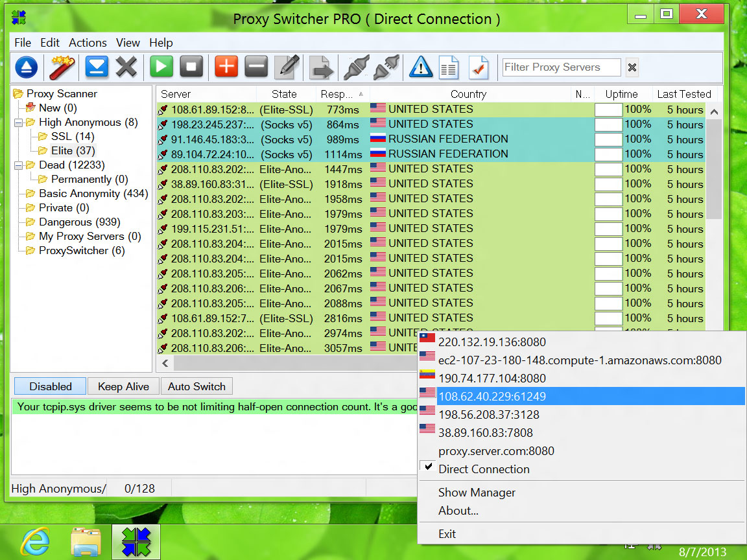The image size is (747, 560).
Task: Toggle the Keep Alive button
Action: click(x=123, y=386)
